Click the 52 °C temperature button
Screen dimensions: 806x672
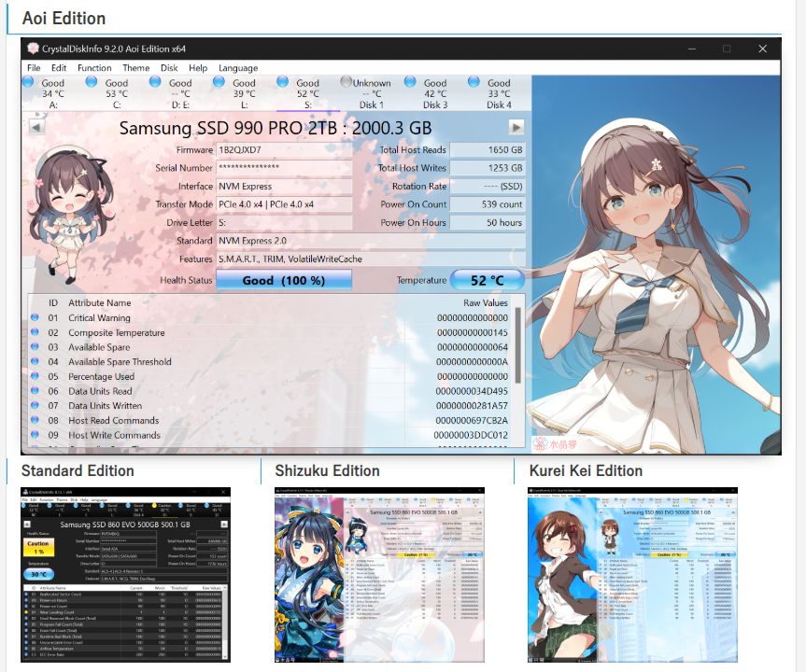tap(488, 280)
